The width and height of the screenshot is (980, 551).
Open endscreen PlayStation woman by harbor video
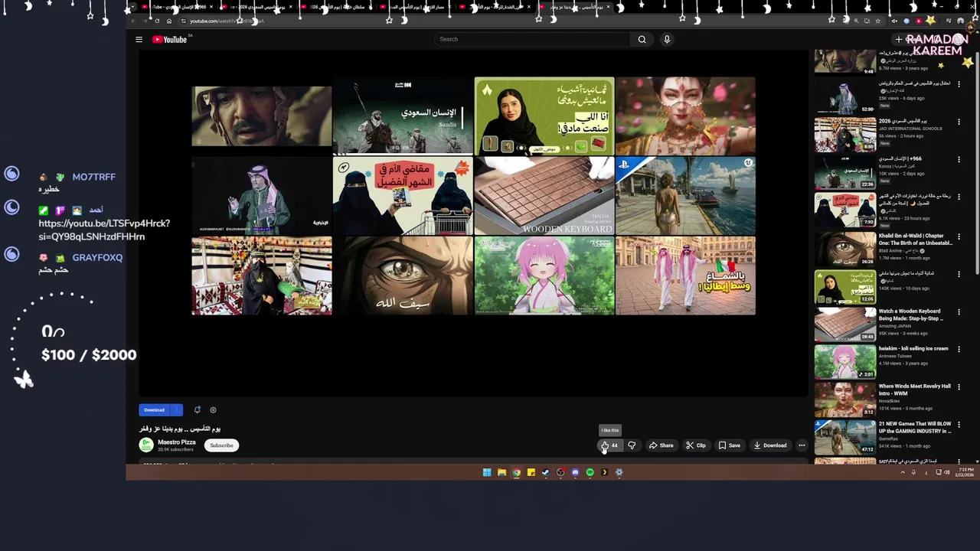coord(685,195)
